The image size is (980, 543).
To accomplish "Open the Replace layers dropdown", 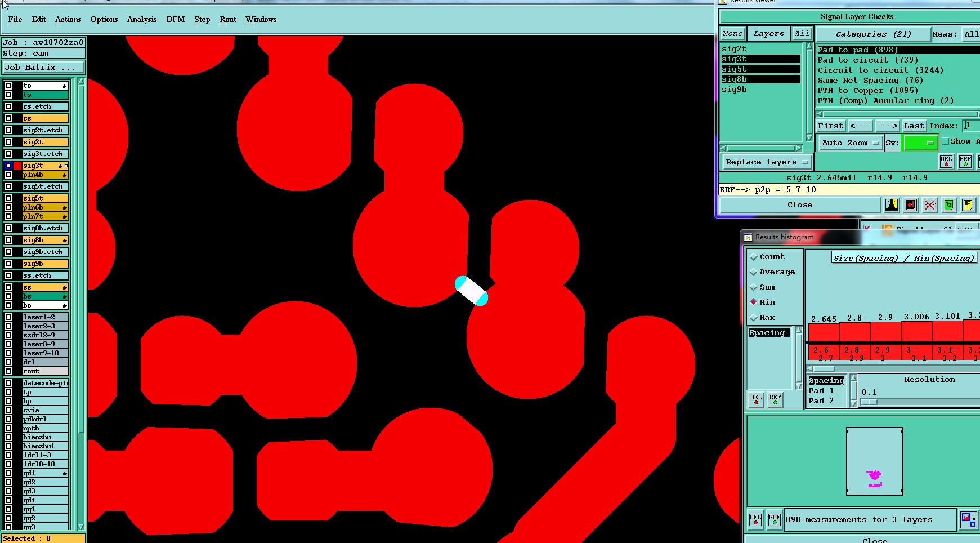I will pyautogui.click(x=767, y=162).
